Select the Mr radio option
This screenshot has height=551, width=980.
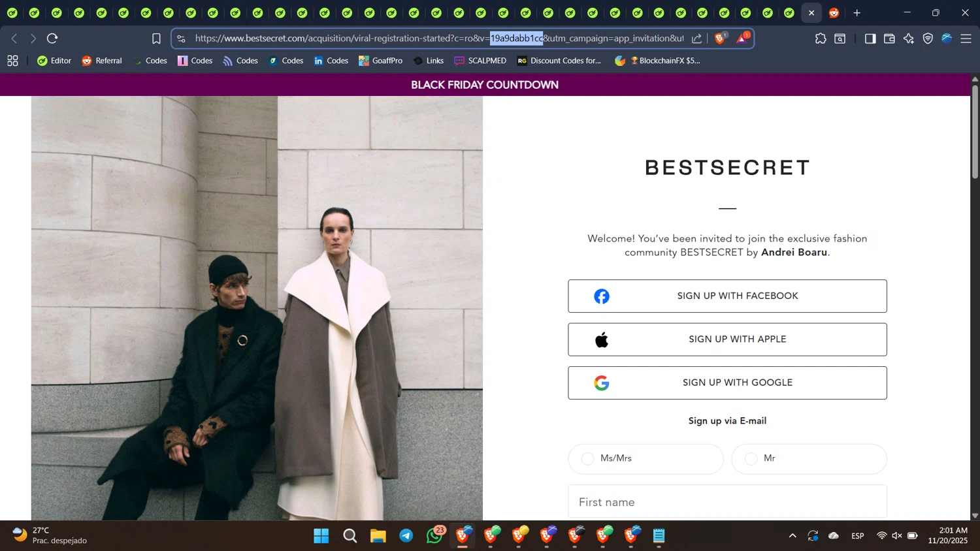(809, 459)
